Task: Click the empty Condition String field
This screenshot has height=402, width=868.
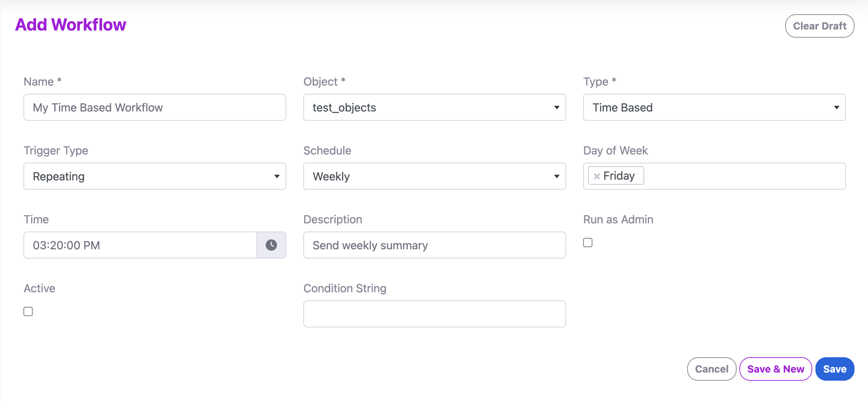Action: pyautogui.click(x=434, y=314)
